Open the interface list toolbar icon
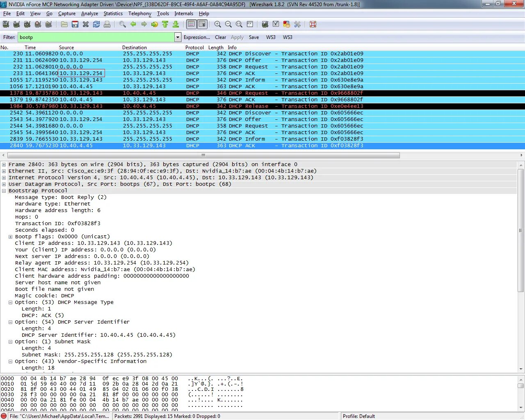 pyautogui.click(x=6, y=24)
